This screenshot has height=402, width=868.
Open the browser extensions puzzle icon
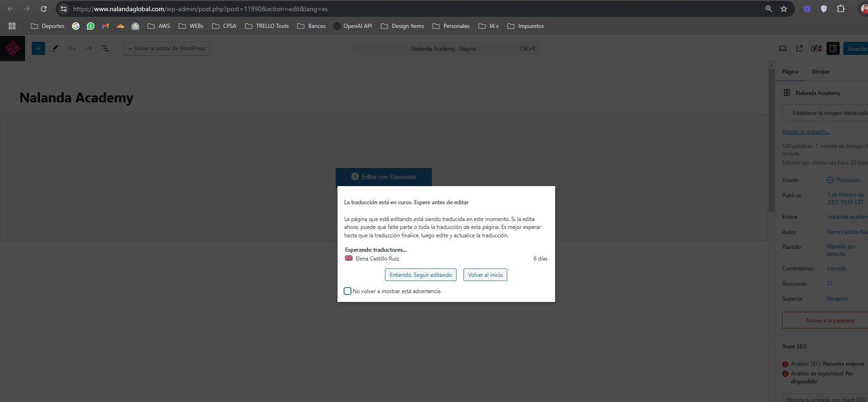(841, 9)
